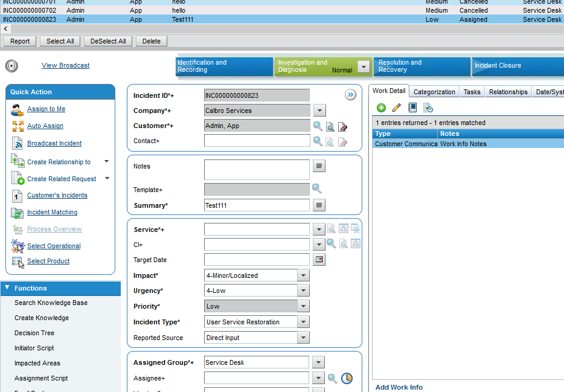Click the eraser clear icon in Customer row
Image resolution: width=564 pixels, height=392 pixels.
pos(343,126)
